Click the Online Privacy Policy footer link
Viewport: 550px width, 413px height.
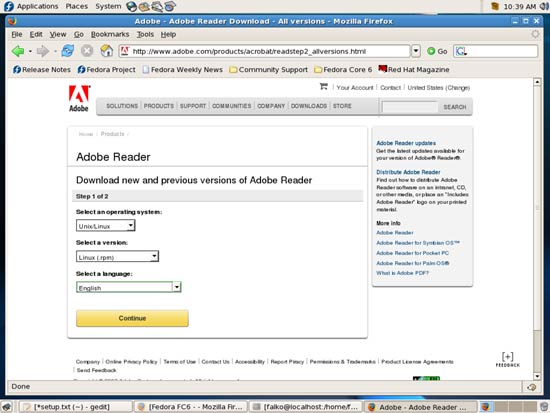pos(131,361)
